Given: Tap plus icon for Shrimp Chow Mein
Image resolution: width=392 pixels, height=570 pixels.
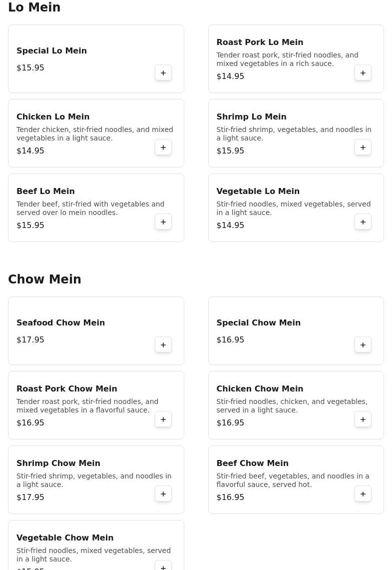Looking at the screenshot, I should pyautogui.click(x=163, y=494).
